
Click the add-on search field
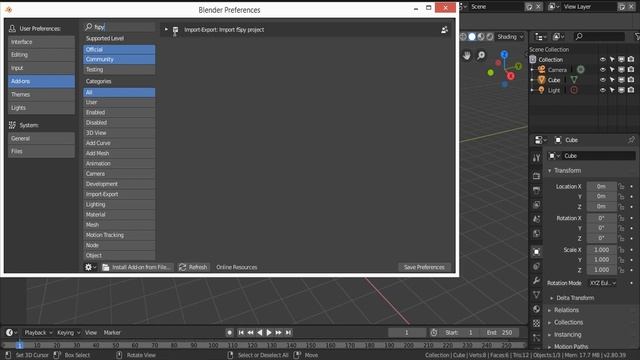click(119, 27)
